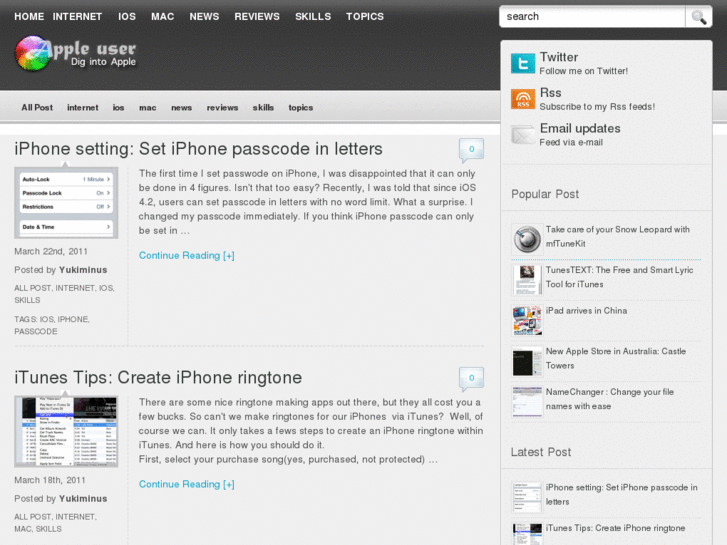Click the Email updates envelope icon

pyautogui.click(x=523, y=135)
